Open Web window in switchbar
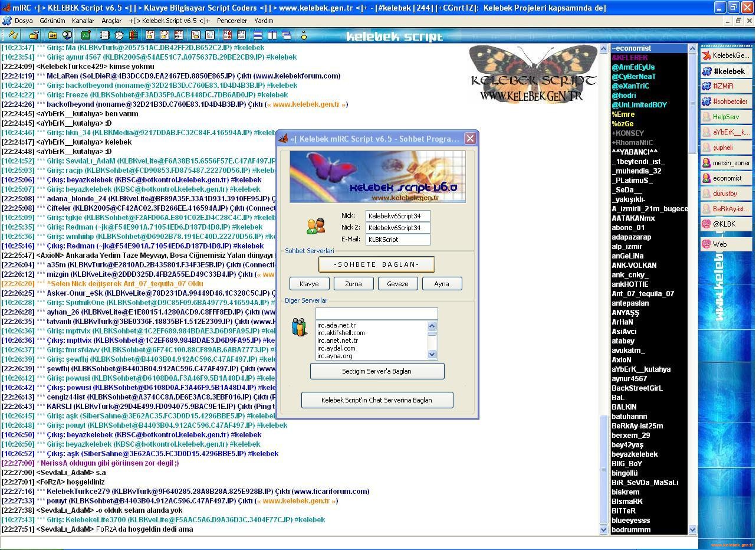This screenshot has height=550, width=756. point(726,244)
